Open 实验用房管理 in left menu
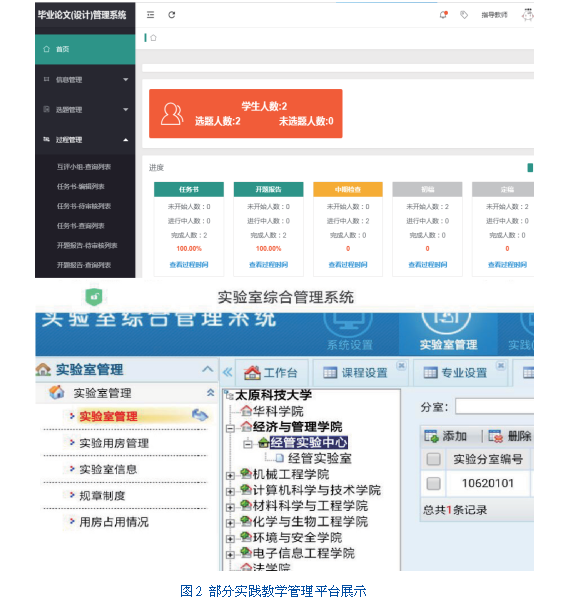This screenshot has height=606, width=563. [114, 443]
